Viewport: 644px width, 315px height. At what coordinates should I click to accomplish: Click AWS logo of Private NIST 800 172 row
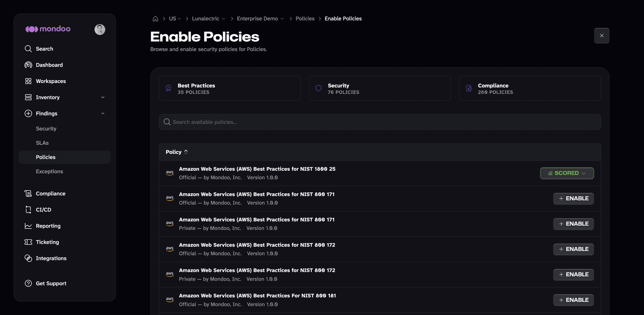click(x=170, y=274)
